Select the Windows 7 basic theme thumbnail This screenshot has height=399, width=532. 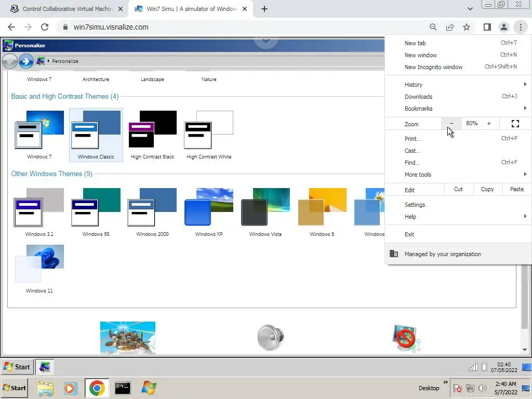tap(39, 130)
